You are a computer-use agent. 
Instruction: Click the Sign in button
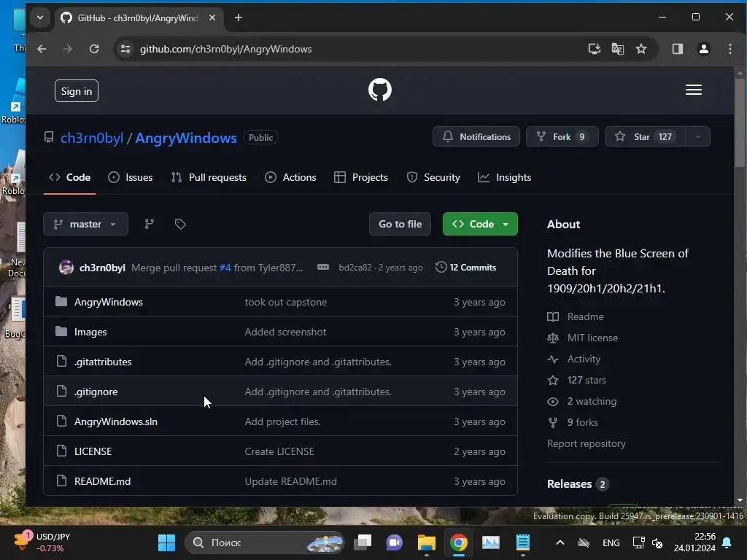tap(76, 91)
